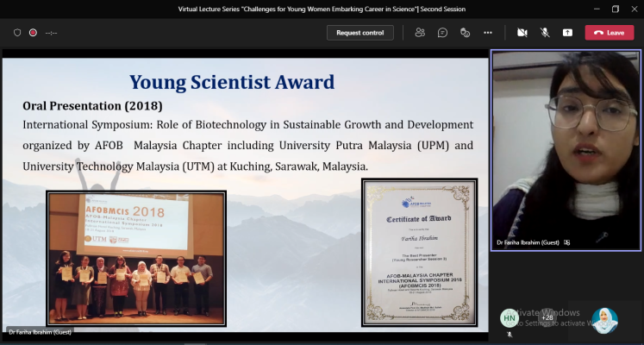The height and width of the screenshot is (345, 644).
Task: Open the participants panel
Action: (x=420, y=33)
